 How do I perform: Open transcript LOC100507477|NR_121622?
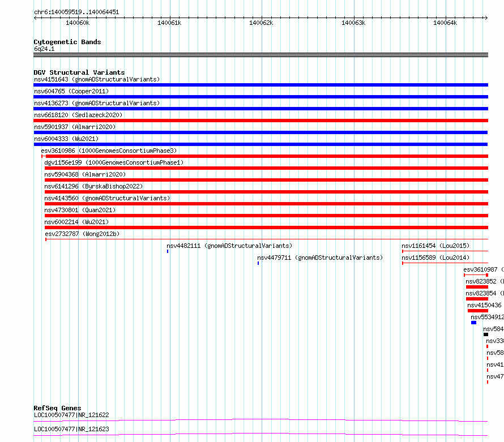pyautogui.click(x=260, y=420)
